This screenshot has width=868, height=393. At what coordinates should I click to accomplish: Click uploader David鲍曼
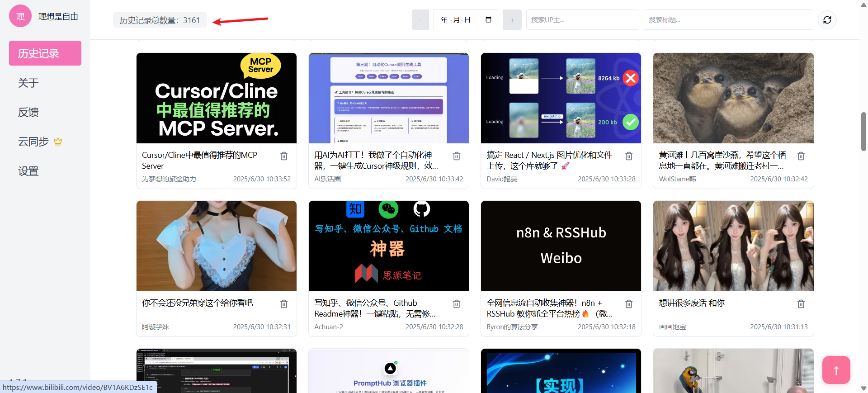click(x=502, y=179)
